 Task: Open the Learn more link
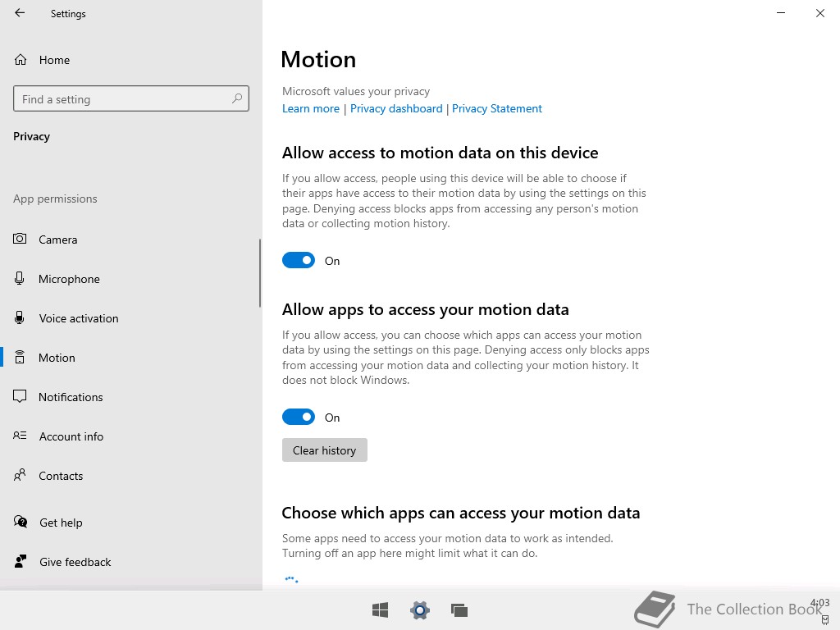pos(311,109)
